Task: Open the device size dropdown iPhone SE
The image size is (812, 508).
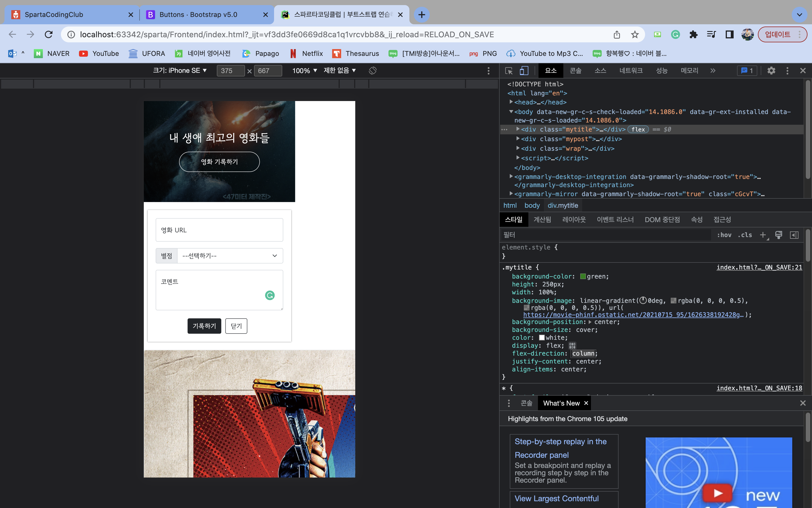Action: pos(180,71)
